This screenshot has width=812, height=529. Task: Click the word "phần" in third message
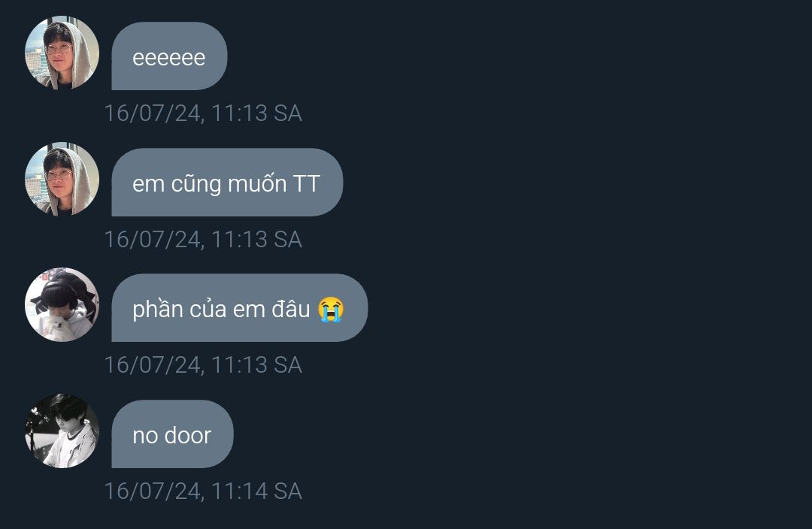157,310
